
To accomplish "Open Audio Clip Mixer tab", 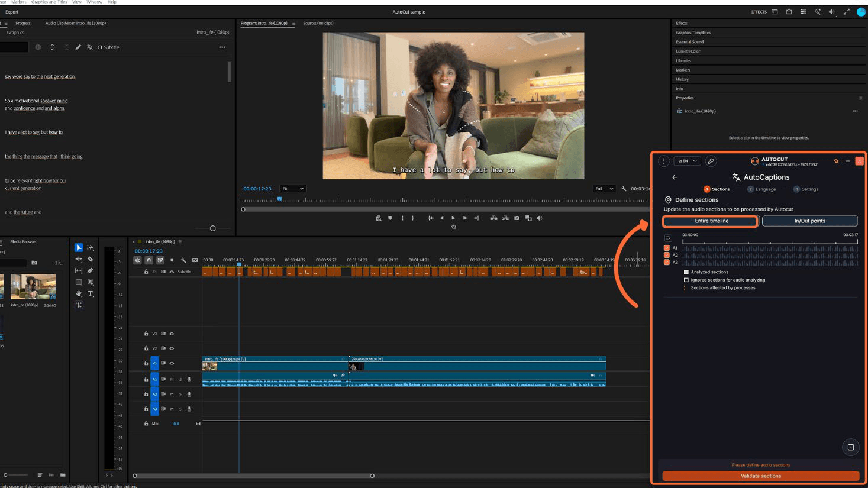I will [76, 23].
